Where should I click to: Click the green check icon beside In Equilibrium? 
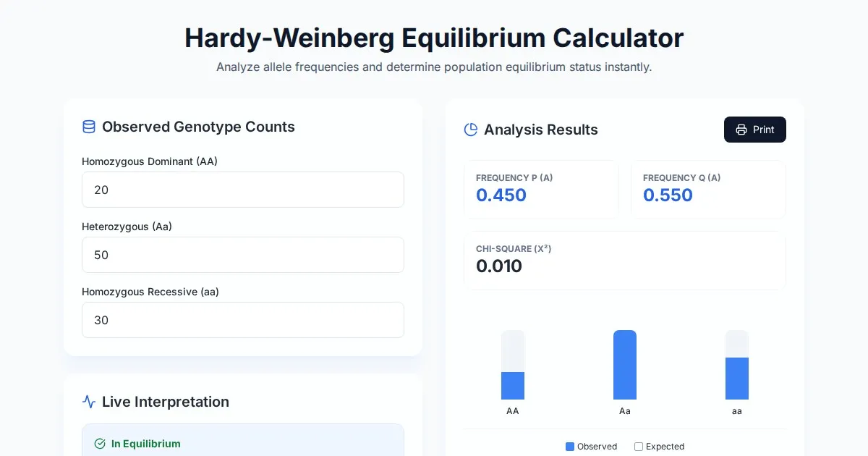tap(100, 444)
